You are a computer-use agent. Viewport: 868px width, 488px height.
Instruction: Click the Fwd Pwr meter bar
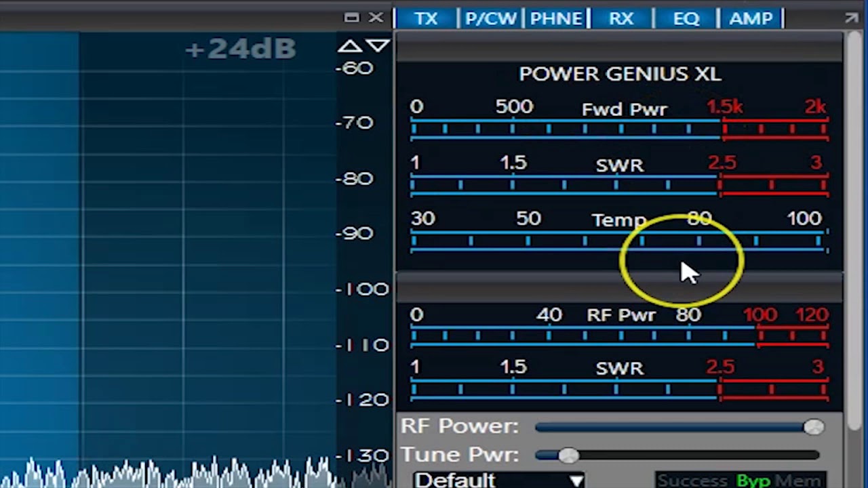tap(619, 129)
